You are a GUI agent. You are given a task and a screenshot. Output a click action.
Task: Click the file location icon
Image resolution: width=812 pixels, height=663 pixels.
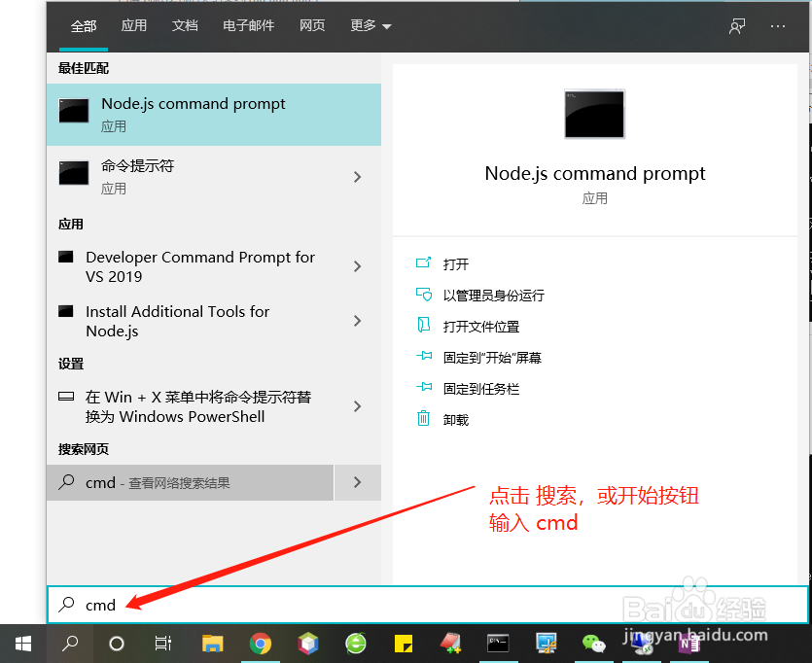(424, 325)
